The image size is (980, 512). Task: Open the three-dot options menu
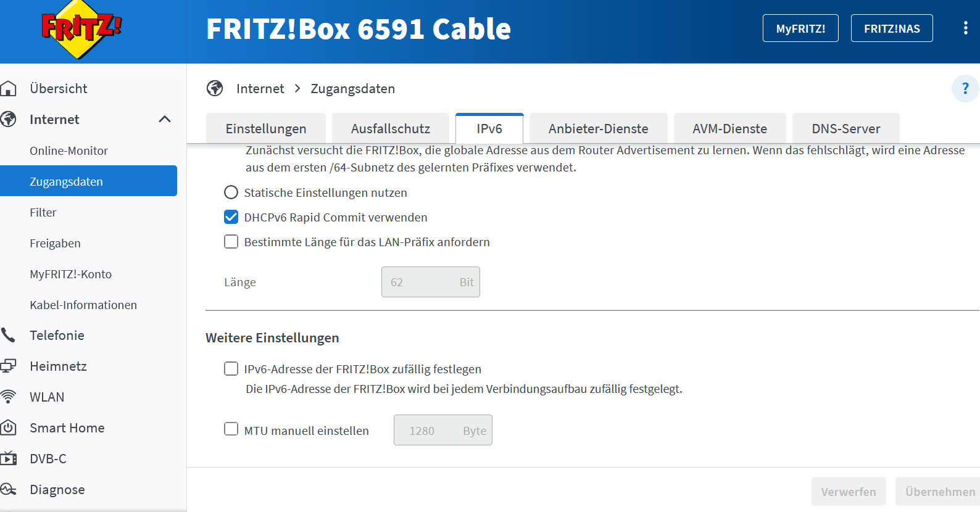click(965, 28)
